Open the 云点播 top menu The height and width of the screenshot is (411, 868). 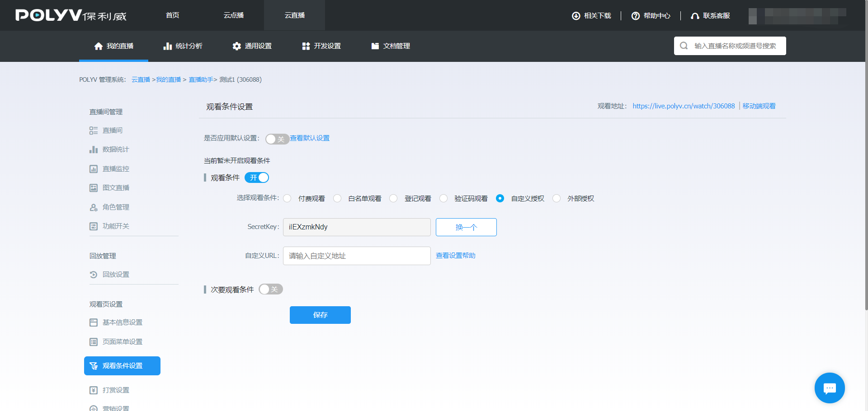233,15
